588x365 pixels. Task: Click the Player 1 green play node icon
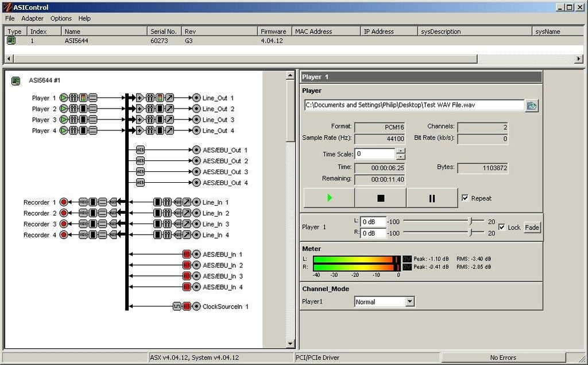pos(64,98)
